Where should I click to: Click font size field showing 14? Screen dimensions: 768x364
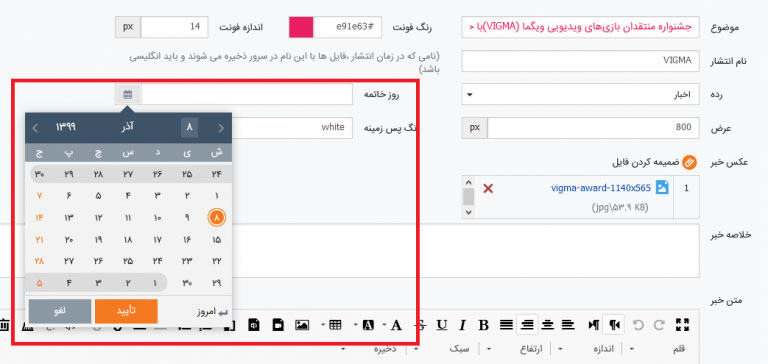tap(174, 27)
